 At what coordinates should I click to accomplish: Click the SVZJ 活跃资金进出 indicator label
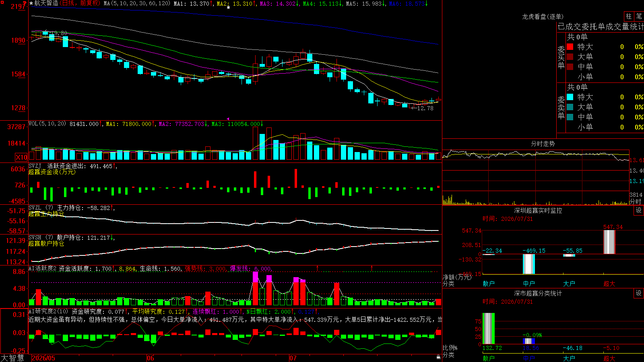[57, 166]
